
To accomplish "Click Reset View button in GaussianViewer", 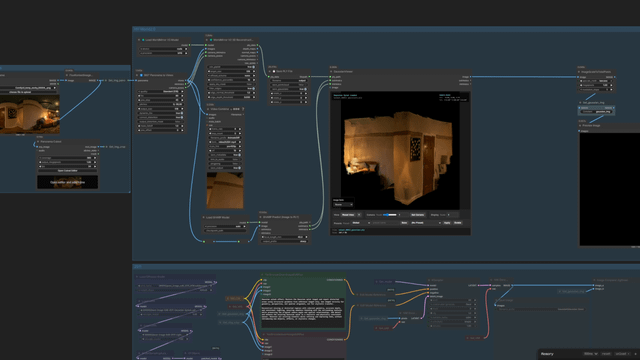I will pos(348,215).
